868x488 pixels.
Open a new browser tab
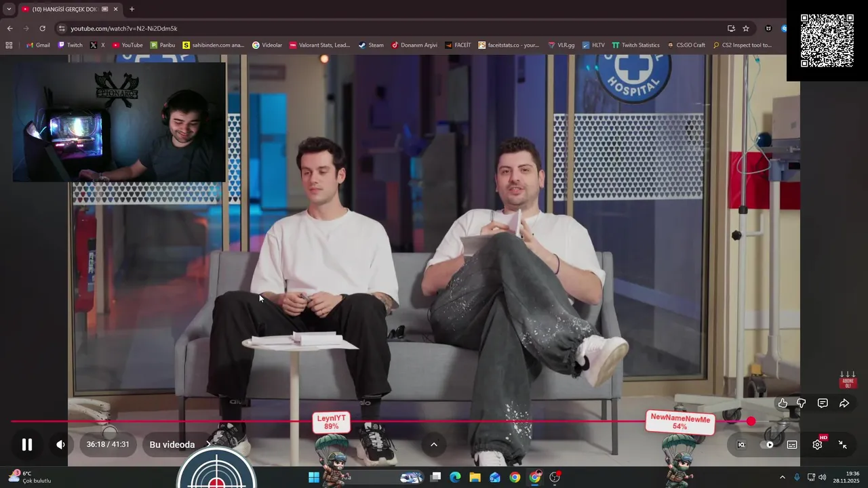coord(132,9)
